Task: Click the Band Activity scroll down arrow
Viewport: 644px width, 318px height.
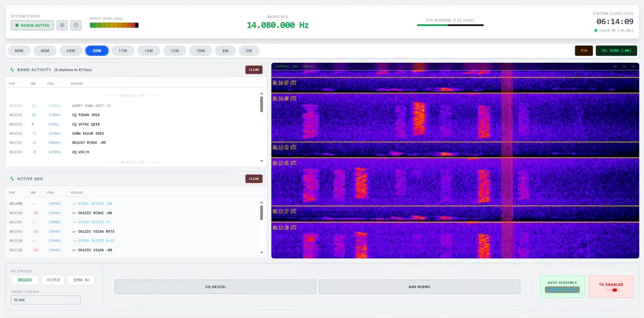Action: (x=261, y=161)
